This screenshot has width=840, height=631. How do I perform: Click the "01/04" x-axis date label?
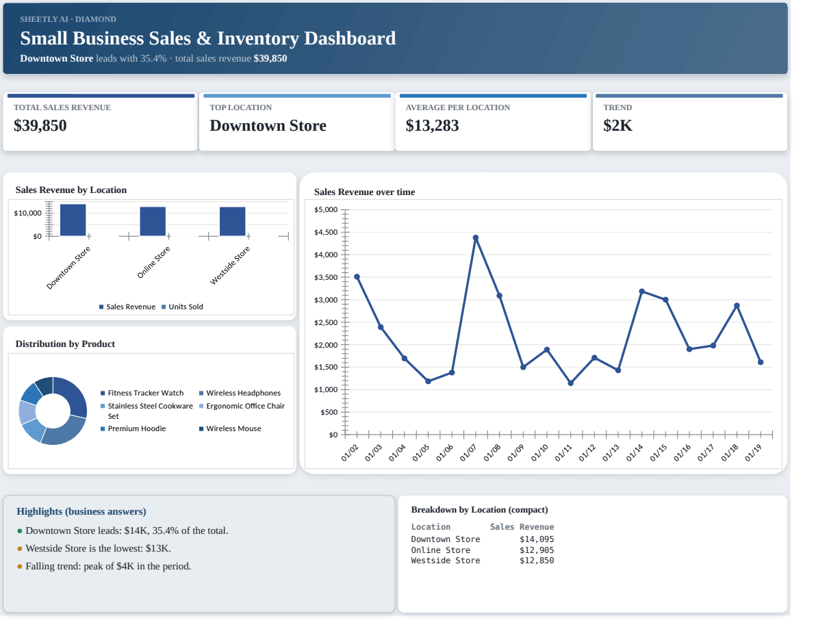(x=398, y=453)
